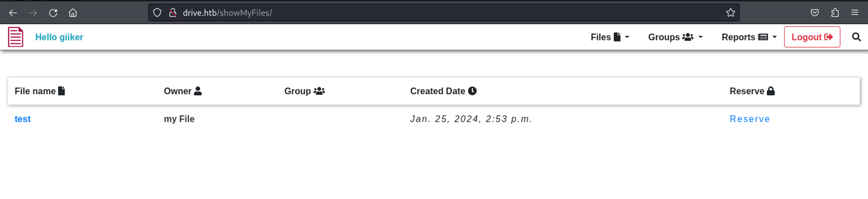Expand the Reports dropdown menu
The width and height of the screenshot is (868, 199).
point(749,37)
